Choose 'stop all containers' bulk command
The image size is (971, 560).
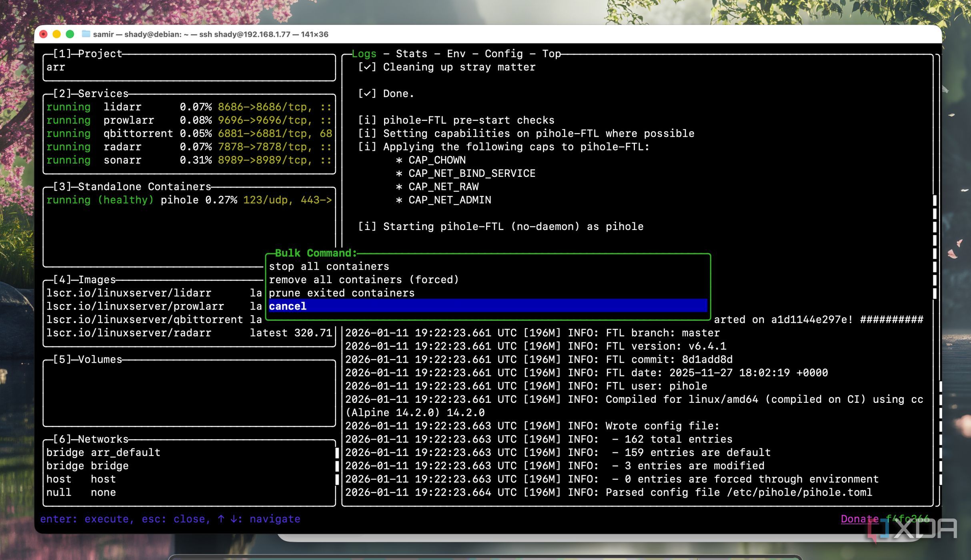point(488,266)
